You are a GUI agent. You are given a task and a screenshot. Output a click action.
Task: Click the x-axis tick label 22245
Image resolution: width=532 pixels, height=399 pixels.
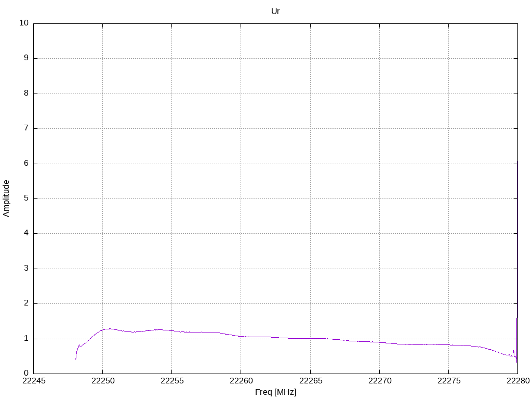click(34, 381)
